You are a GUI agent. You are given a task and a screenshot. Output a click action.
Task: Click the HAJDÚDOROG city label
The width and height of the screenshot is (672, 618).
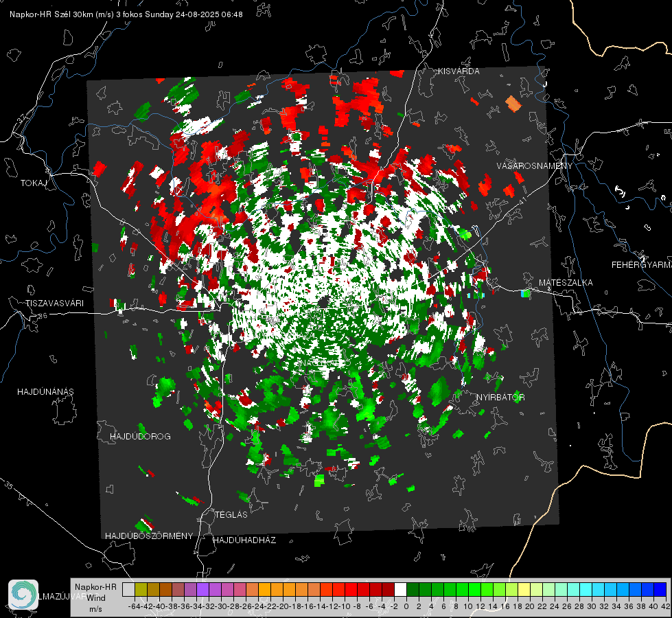140,436
